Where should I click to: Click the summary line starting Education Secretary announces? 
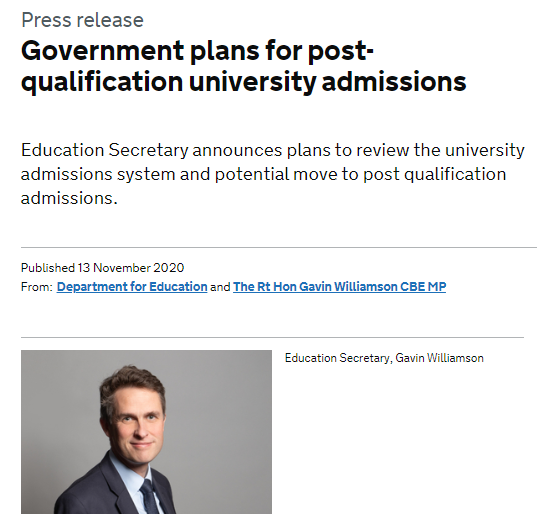pyautogui.click(x=273, y=150)
